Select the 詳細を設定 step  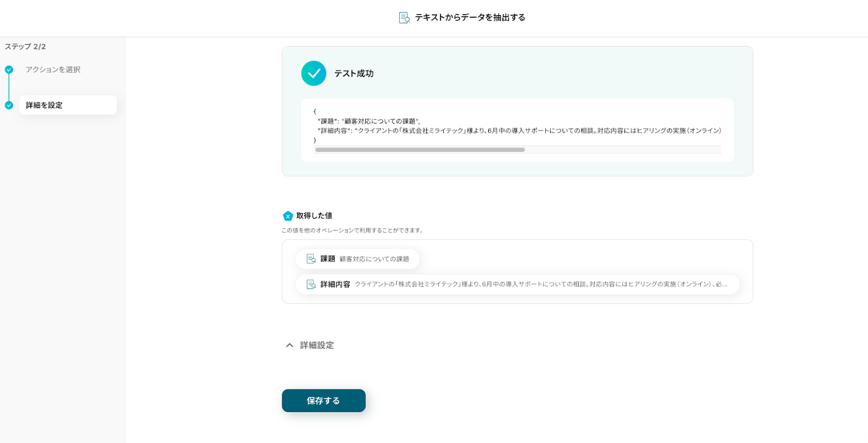[68, 105]
